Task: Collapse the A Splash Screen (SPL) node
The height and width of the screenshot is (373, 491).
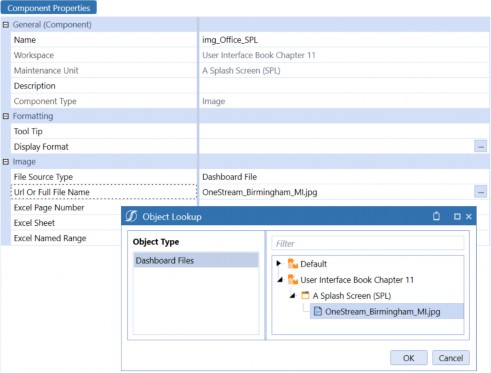Action: 293,296
